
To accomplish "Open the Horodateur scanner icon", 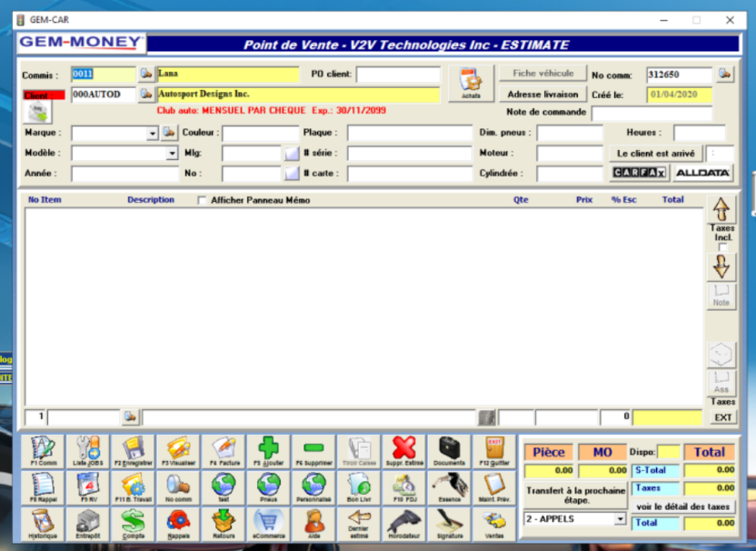I will pyautogui.click(x=404, y=524).
